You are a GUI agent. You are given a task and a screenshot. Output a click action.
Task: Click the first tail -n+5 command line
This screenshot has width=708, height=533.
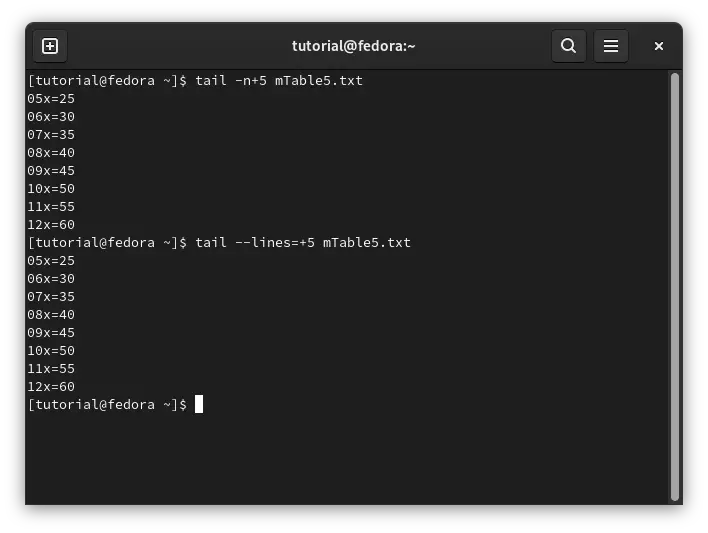(195, 81)
